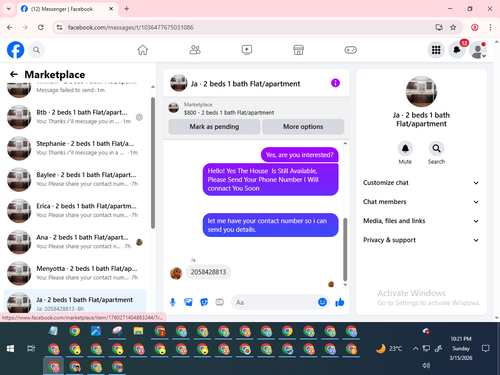Open Stephanie's apartment chat
The image size is (500, 375).
point(76,148)
